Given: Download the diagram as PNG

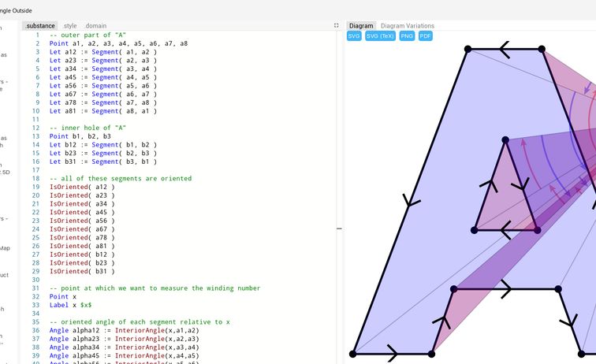Looking at the screenshot, I should point(407,36).
